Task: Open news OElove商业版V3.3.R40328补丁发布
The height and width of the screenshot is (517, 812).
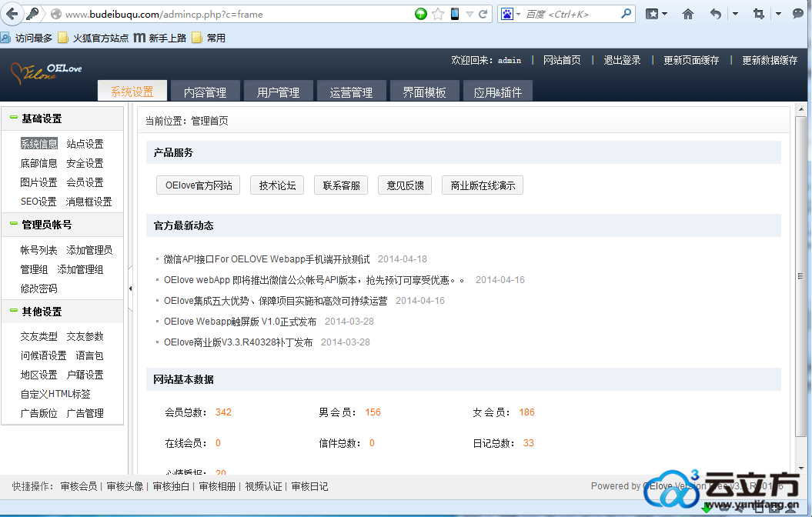Action: (239, 342)
